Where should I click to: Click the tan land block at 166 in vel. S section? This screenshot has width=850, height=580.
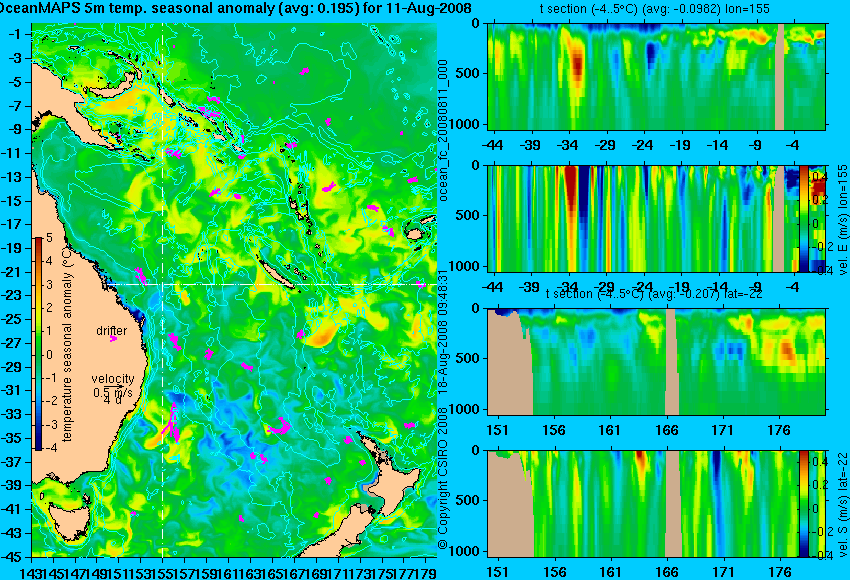pyautogui.click(x=672, y=504)
